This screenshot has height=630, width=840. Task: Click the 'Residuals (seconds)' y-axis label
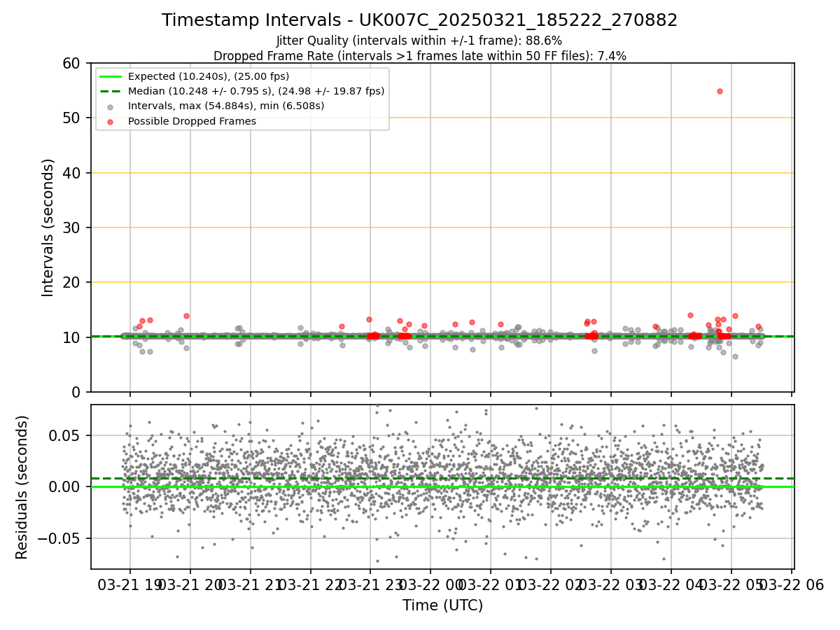(22, 486)
